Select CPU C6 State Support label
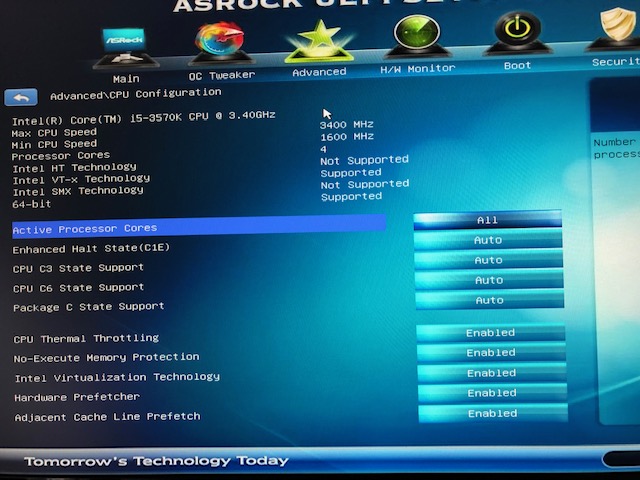This screenshot has height=480, width=640. pos(78,288)
